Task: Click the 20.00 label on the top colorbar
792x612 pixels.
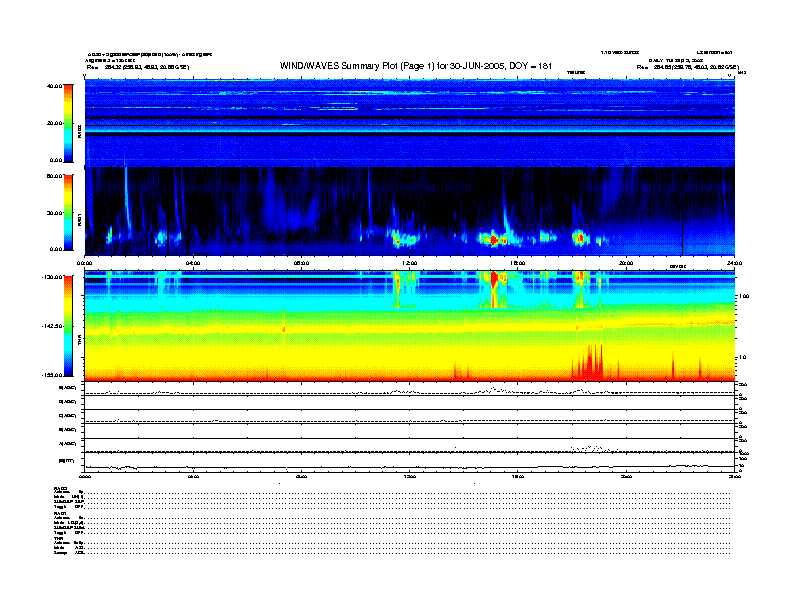Action: click(54, 123)
